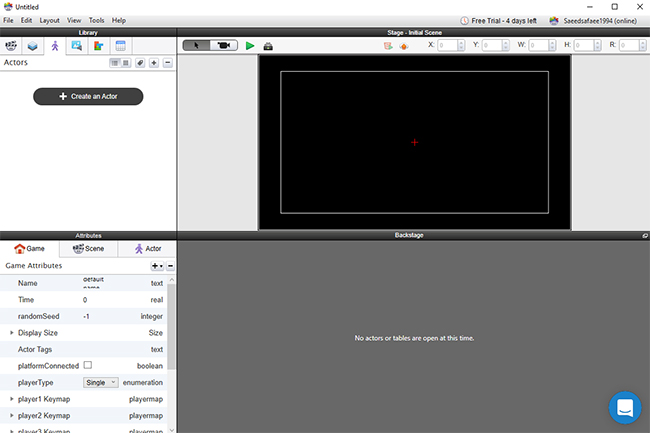The image size is (650, 433).
Task: Click the R rotation input field
Action: (629, 45)
